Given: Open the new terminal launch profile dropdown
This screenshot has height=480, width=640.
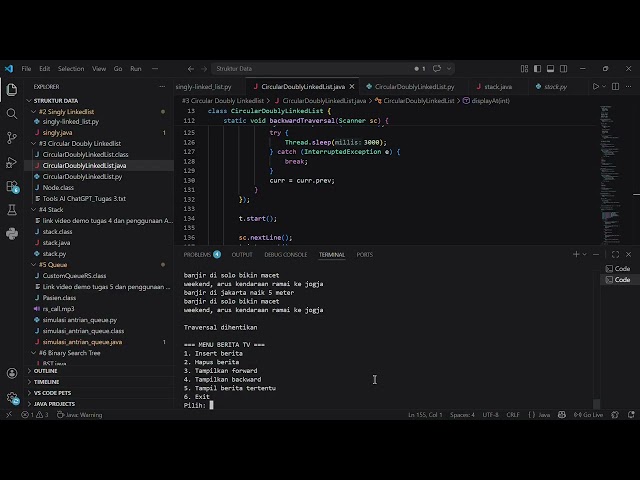Looking at the screenshot, I should [584, 254].
